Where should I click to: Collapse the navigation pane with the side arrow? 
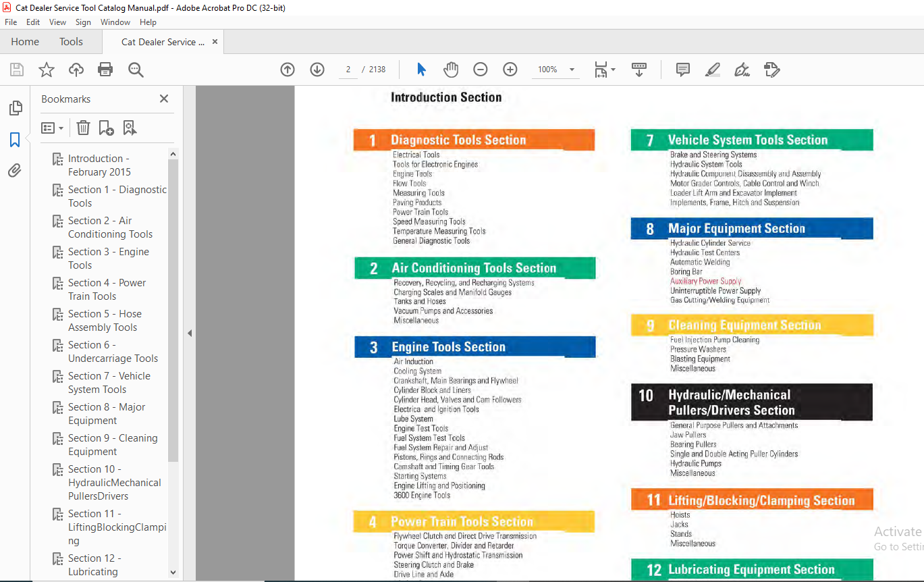coord(190,333)
